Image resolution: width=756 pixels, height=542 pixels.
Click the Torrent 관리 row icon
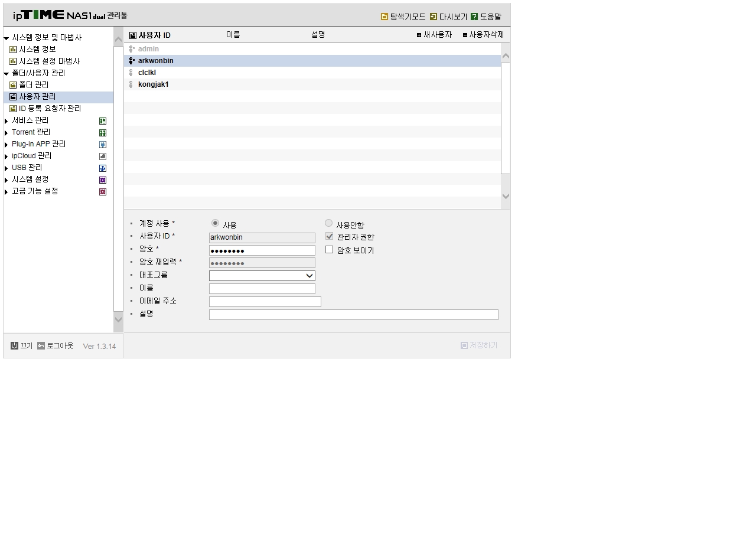103,133
